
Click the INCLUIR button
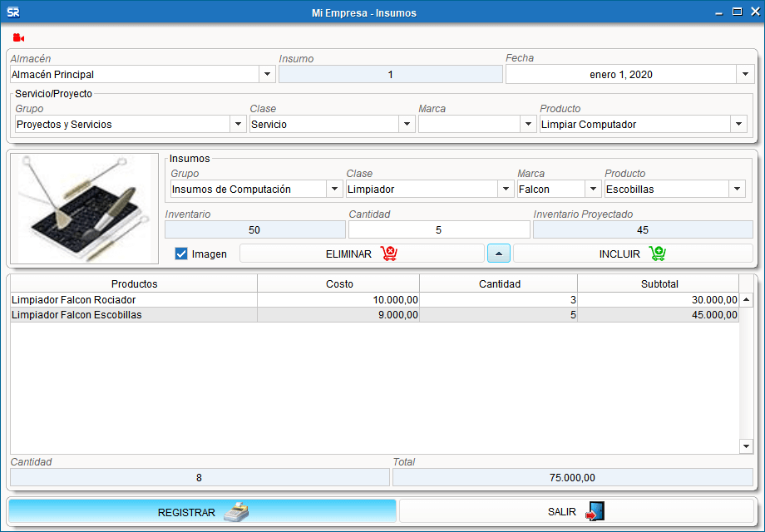[x=634, y=254]
